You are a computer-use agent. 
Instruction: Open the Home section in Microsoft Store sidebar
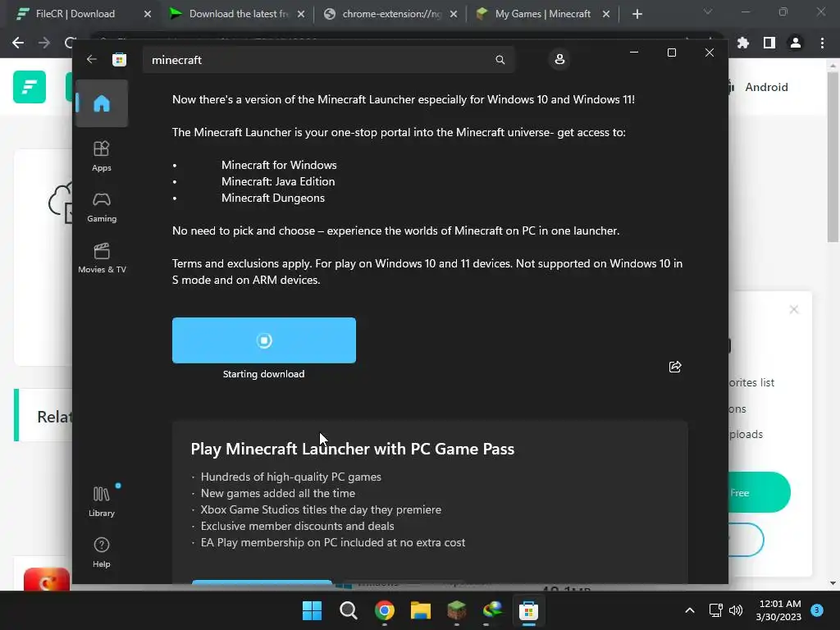pos(101,103)
